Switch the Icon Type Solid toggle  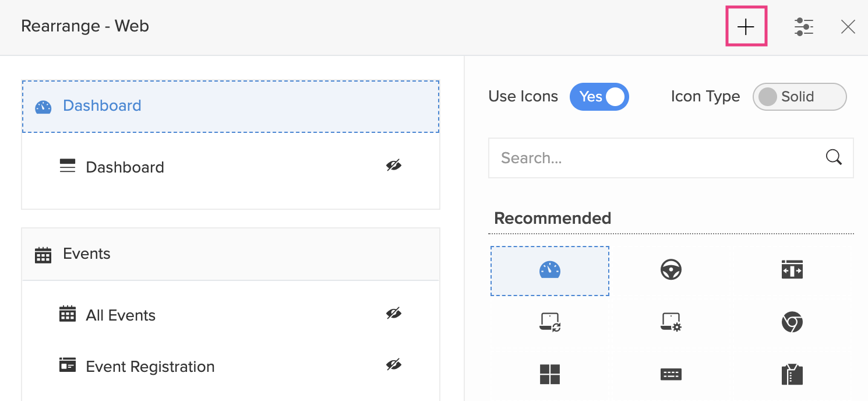(799, 97)
